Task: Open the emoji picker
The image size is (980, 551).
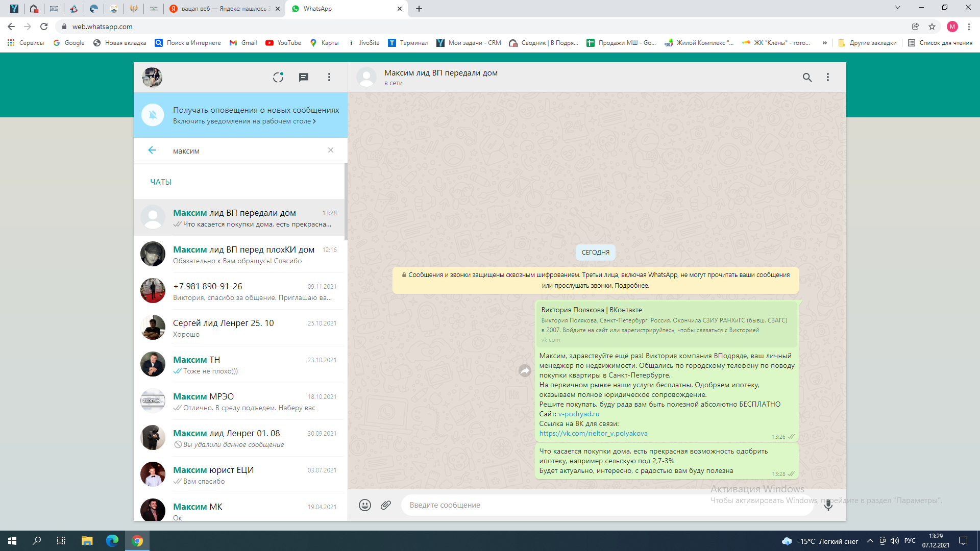Action: [x=364, y=505]
